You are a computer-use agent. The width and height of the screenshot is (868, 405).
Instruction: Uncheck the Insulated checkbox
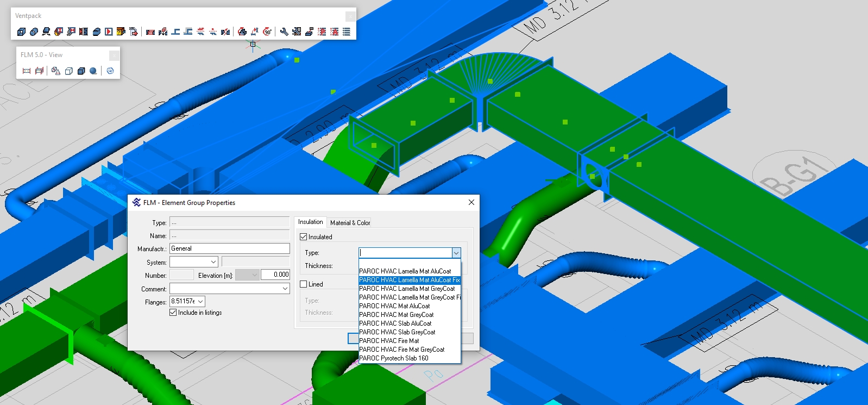point(304,237)
